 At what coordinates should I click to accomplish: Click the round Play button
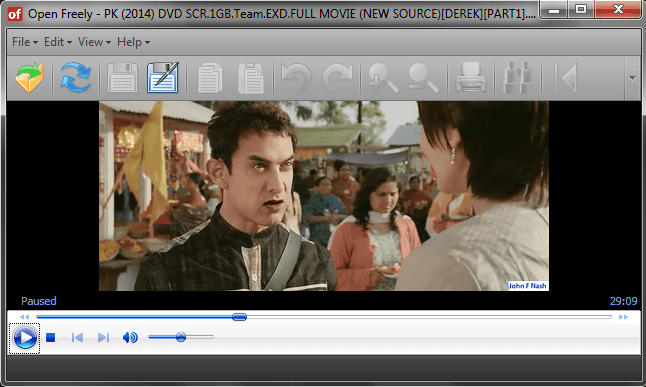point(25,338)
